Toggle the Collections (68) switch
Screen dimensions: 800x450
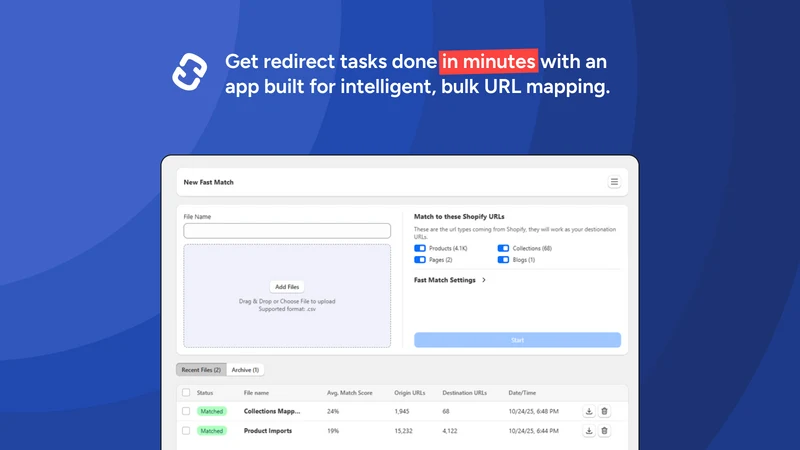coord(503,248)
